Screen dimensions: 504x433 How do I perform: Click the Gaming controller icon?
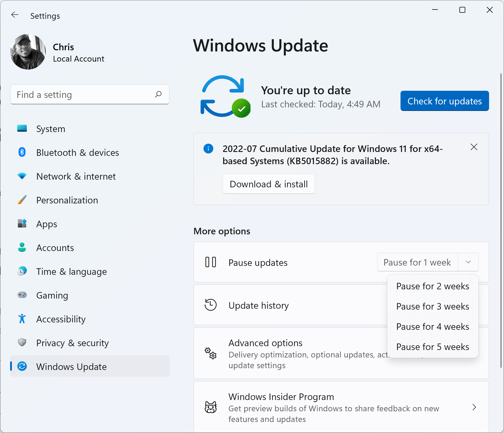click(x=22, y=295)
